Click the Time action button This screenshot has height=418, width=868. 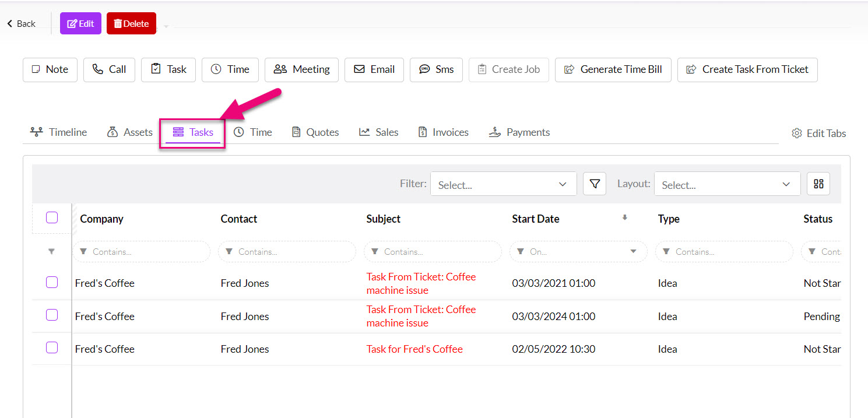[x=230, y=69]
